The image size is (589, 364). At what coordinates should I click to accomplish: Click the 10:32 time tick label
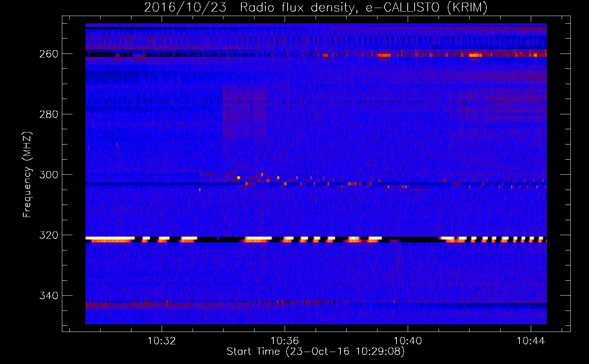(162, 341)
